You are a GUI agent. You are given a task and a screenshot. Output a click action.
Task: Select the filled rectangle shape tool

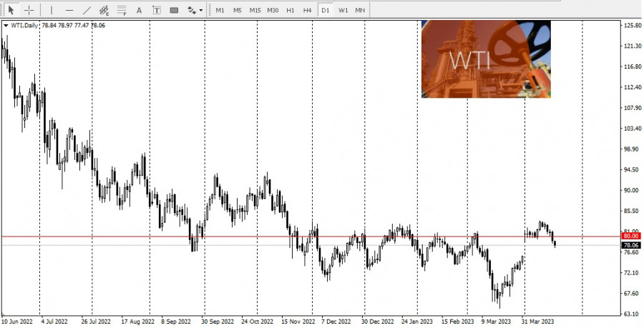(174, 10)
